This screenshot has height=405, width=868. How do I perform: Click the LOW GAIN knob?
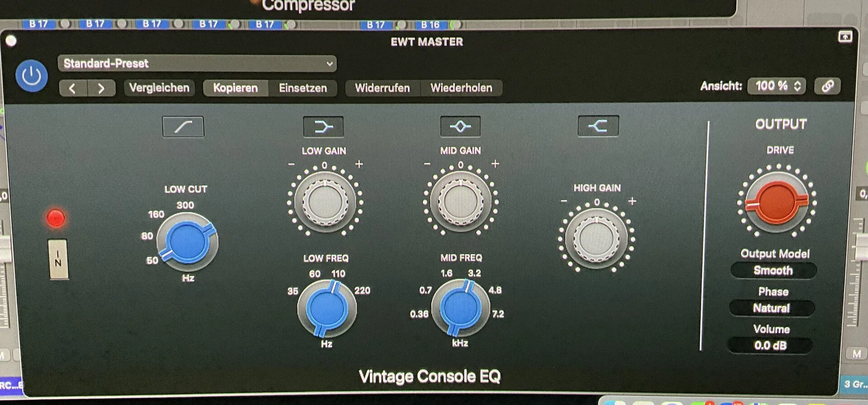[325, 201]
